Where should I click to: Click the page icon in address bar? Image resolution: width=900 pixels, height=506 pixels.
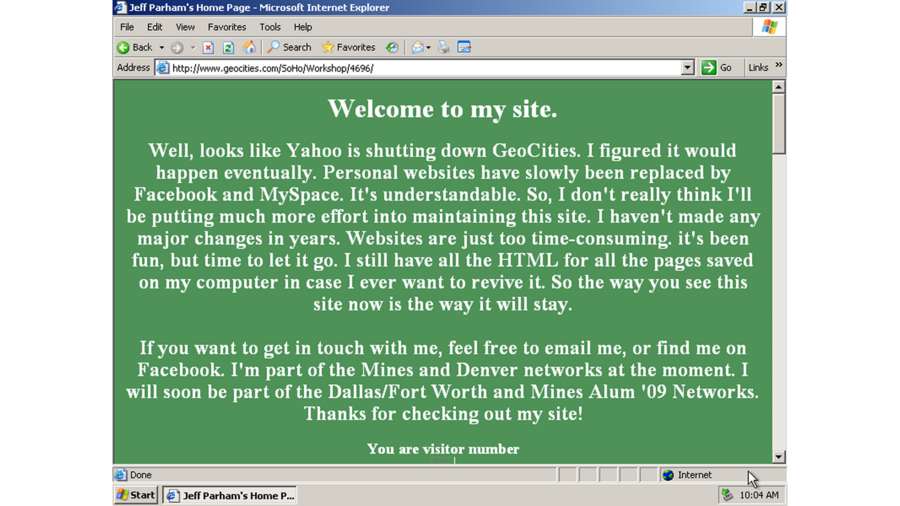(163, 68)
